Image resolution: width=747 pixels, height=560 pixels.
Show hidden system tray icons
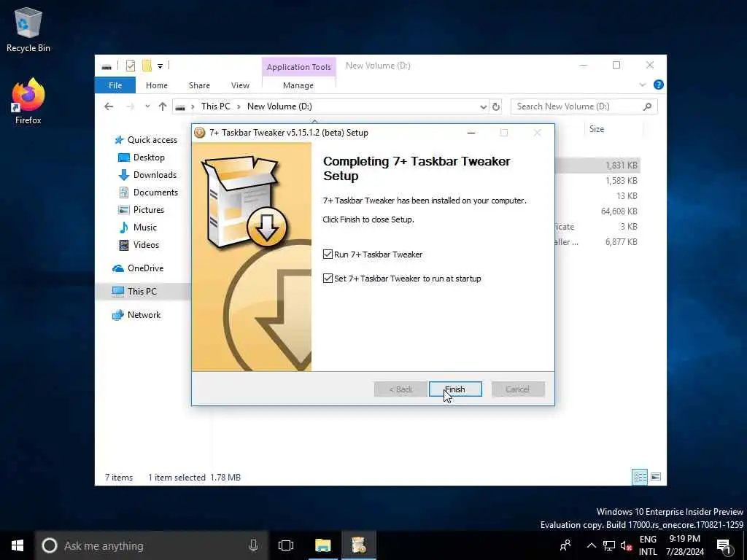click(591, 545)
